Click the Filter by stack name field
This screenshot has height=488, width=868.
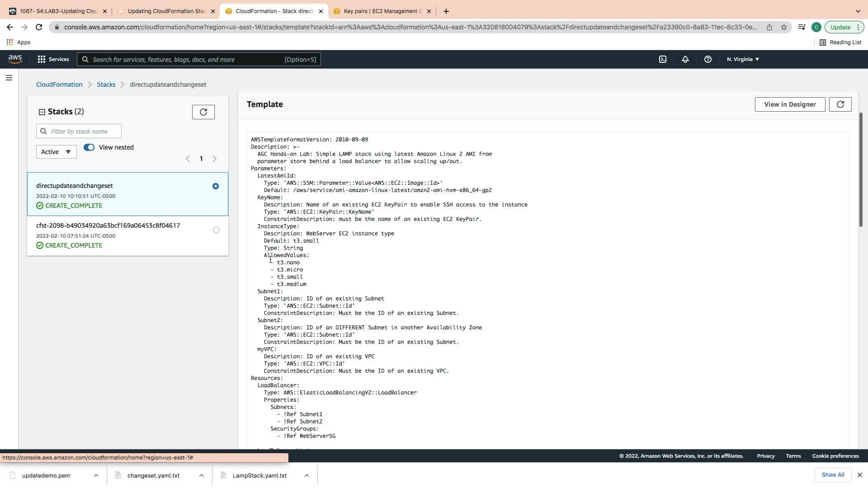point(79,131)
